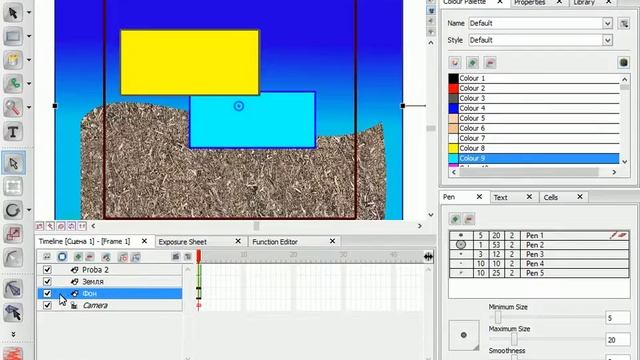Switch to the Text panel tab
The height and width of the screenshot is (360, 640).
pyautogui.click(x=500, y=197)
